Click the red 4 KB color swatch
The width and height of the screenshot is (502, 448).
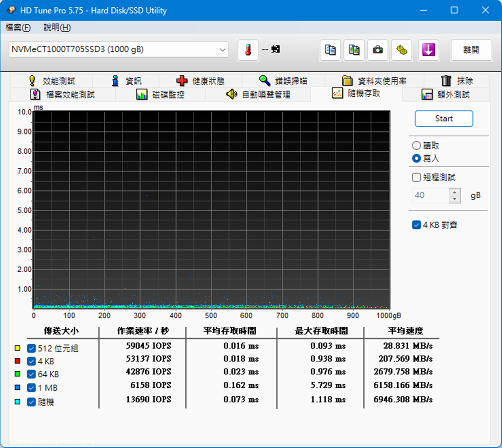(18, 361)
